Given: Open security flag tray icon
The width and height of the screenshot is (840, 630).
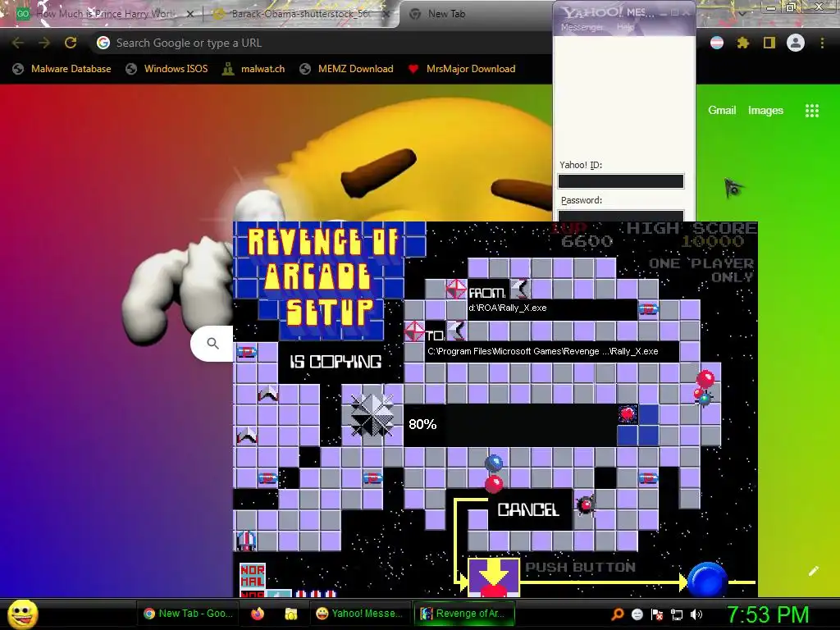Looking at the screenshot, I should pos(657,614).
